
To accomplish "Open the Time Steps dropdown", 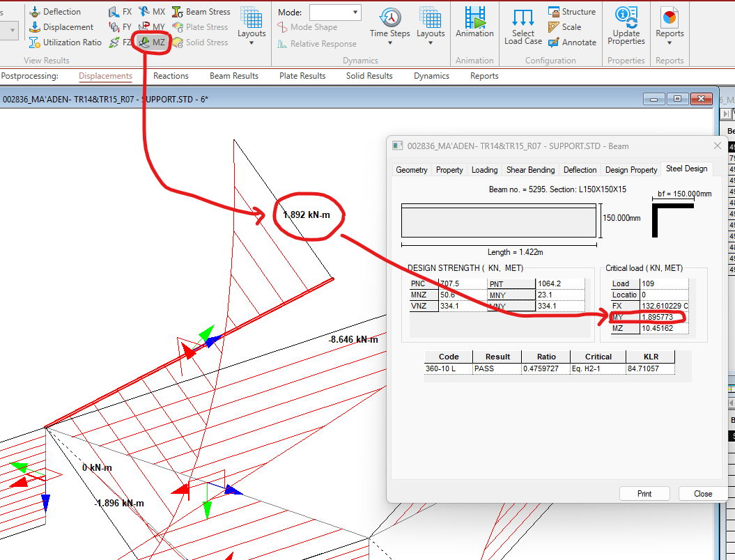I will tap(390, 26).
